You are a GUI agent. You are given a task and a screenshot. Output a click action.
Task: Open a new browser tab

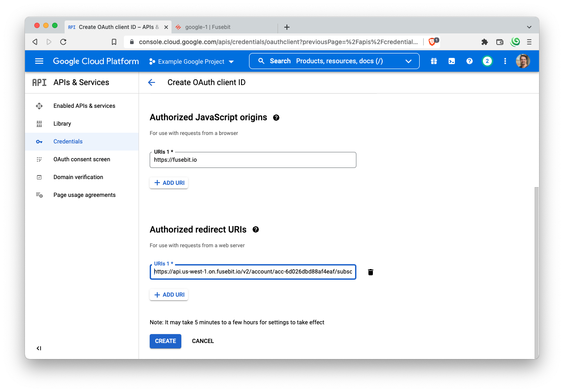point(287,27)
